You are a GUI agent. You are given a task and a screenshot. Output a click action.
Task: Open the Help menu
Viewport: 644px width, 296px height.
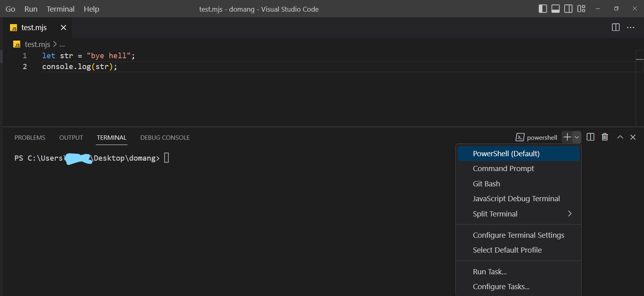coord(91,9)
